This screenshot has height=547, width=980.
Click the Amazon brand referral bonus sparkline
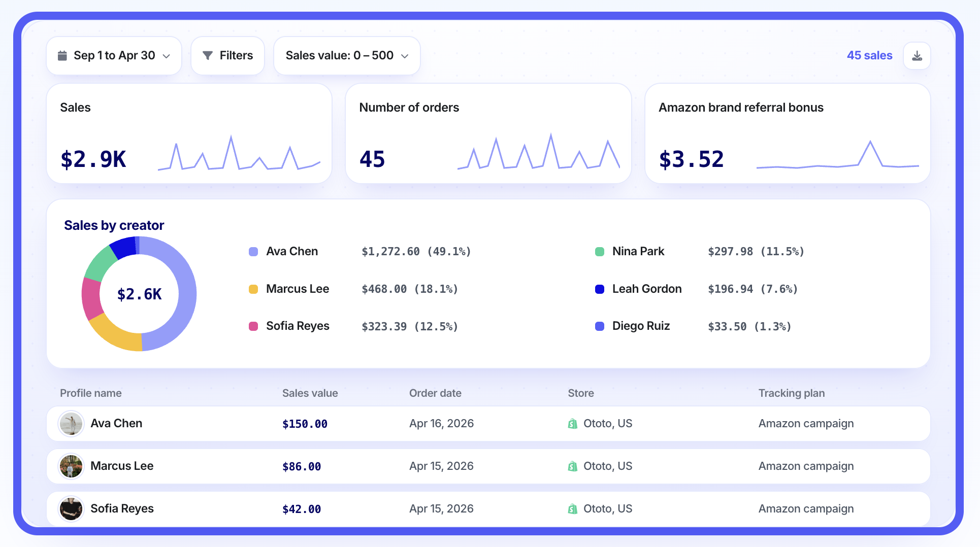[x=838, y=154]
